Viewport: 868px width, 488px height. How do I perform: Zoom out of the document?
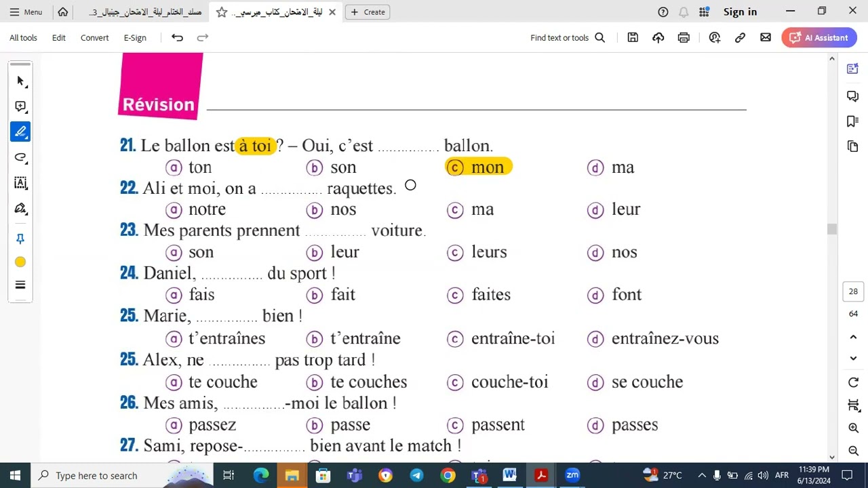click(853, 451)
